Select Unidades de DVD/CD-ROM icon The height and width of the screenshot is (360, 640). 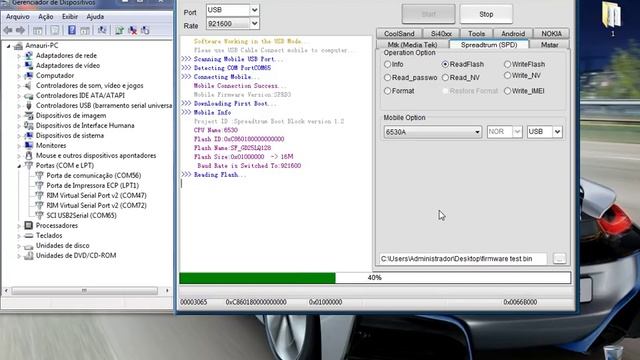click(29, 256)
